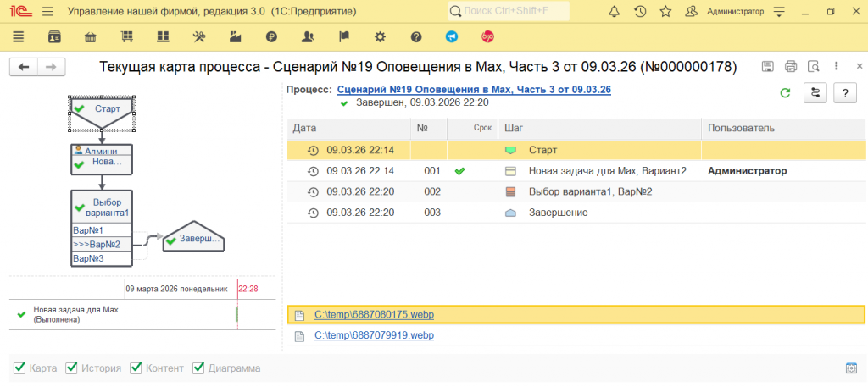Click the Шаг column header
The width and height of the screenshot is (868, 387).
tap(600, 128)
